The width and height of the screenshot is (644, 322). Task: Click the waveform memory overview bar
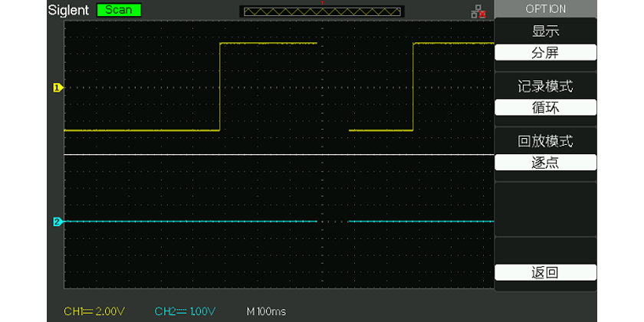tap(321, 11)
